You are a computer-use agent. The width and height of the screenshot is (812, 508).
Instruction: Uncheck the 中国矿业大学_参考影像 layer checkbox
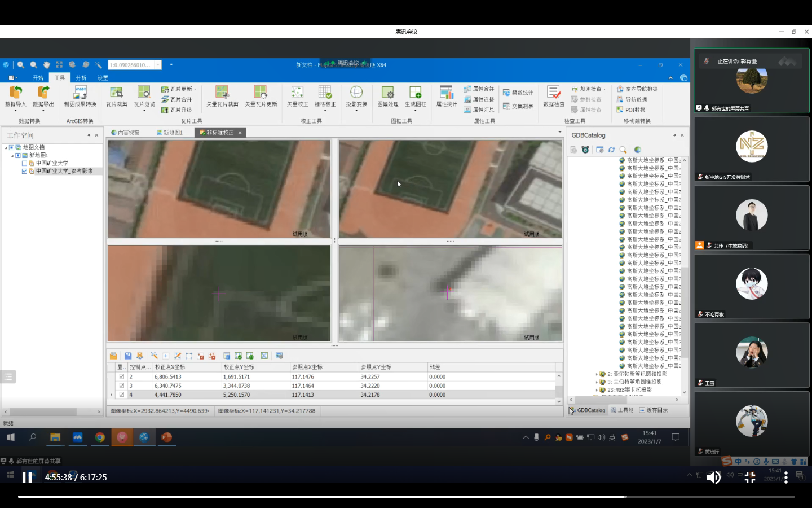24,171
